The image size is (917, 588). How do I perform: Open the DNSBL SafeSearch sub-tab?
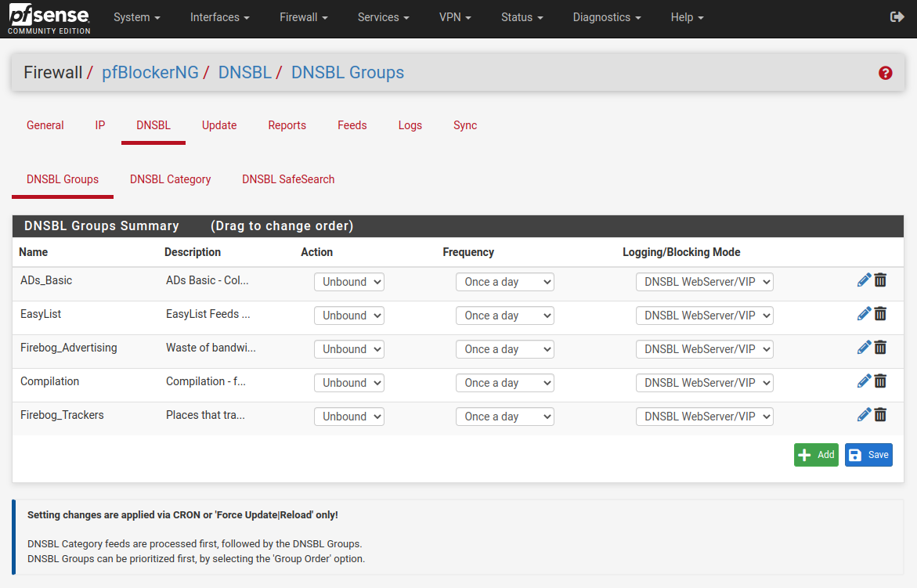pos(288,179)
